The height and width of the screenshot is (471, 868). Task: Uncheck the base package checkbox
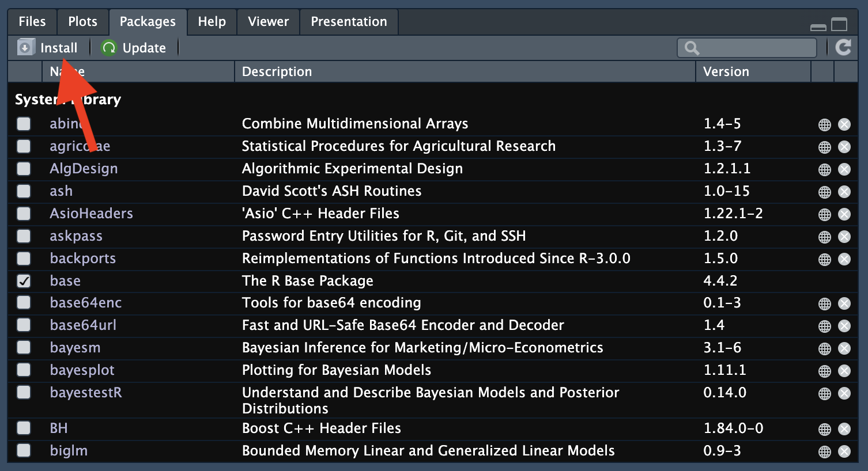click(24, 281)
